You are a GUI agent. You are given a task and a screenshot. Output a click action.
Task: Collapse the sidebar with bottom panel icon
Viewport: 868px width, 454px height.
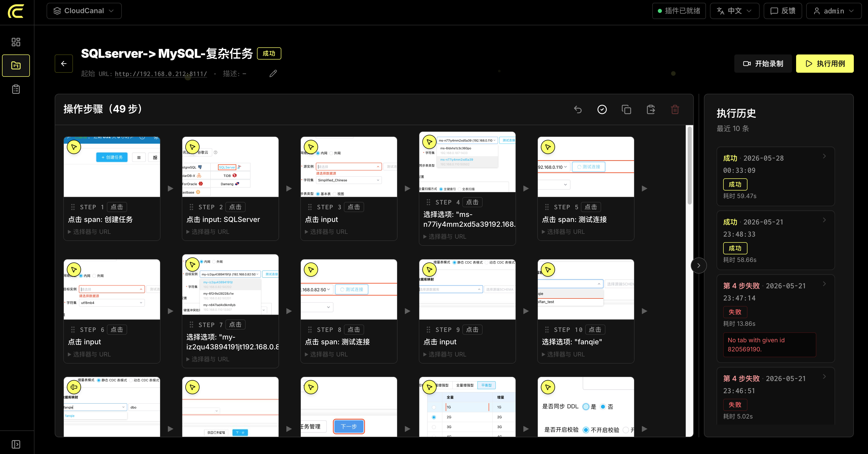point(16,444)
